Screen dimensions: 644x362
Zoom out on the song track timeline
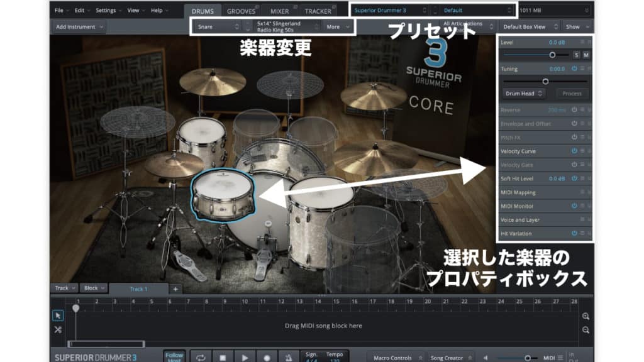pos(586,330)
